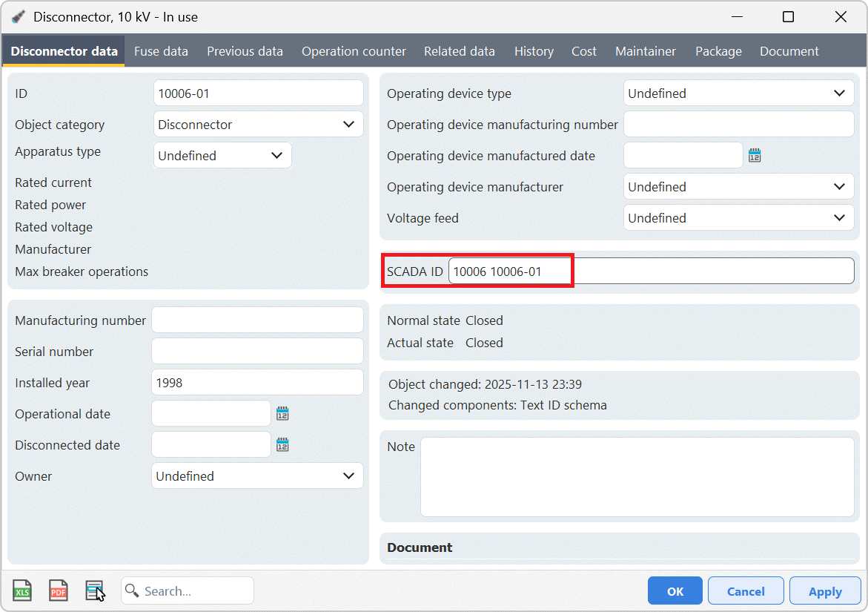Open the Operation counter tab

pos(354,51)
